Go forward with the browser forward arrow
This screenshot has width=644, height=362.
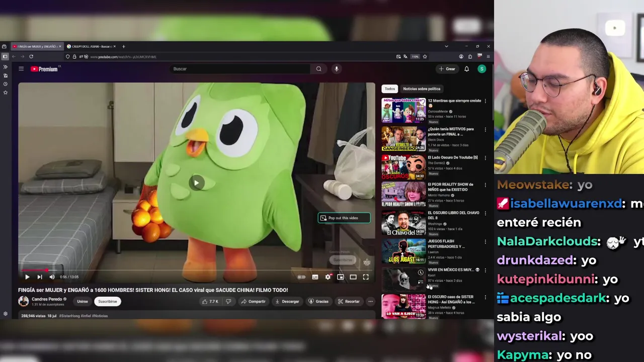click(x=22, y=57)
